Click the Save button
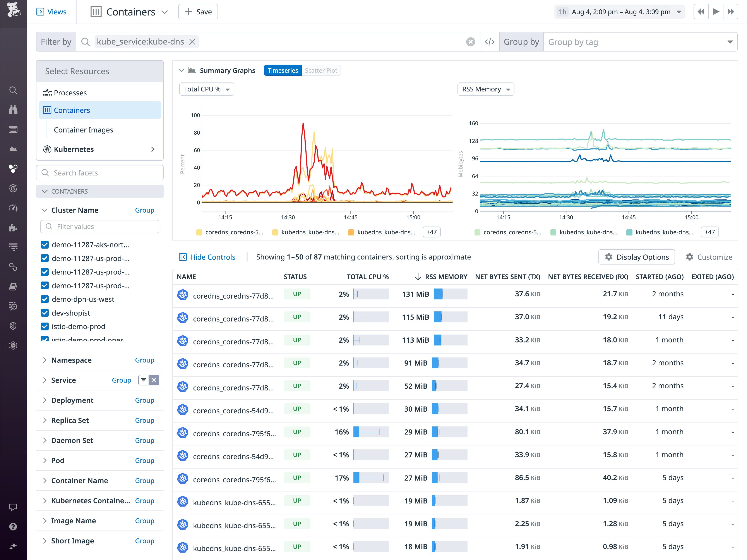747x560 pixels. [198, 12]
